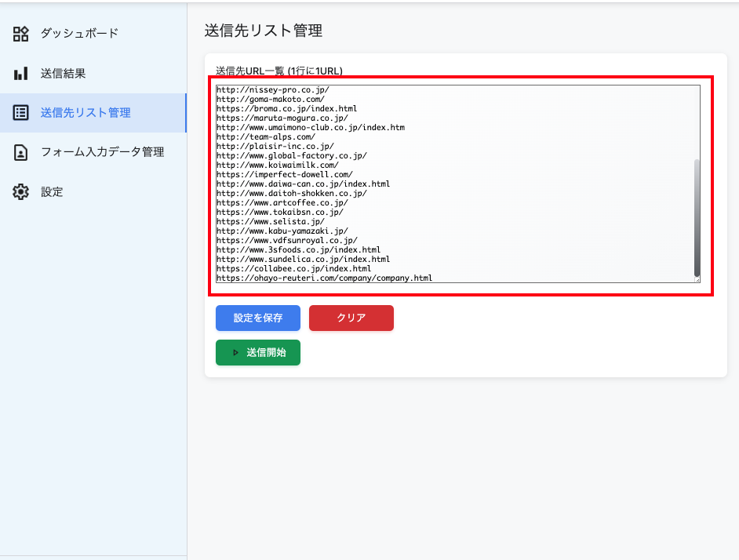The width and height of the screenshot is (739, 560).
Task: Click the www.koiwaimilk.com URL line
Action: (277, 165)
